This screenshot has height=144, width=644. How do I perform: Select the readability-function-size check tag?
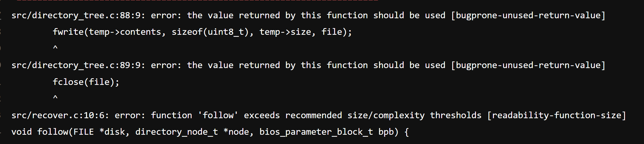pos(557,115)
